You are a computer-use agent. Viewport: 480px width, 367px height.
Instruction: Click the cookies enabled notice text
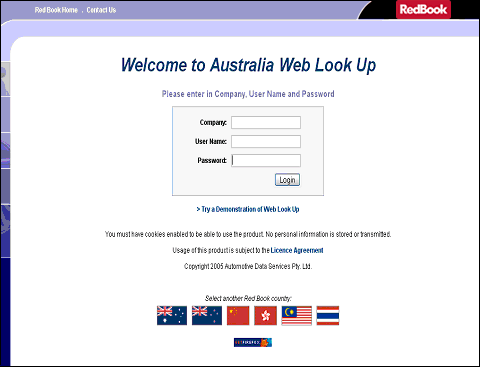point(248,234)
